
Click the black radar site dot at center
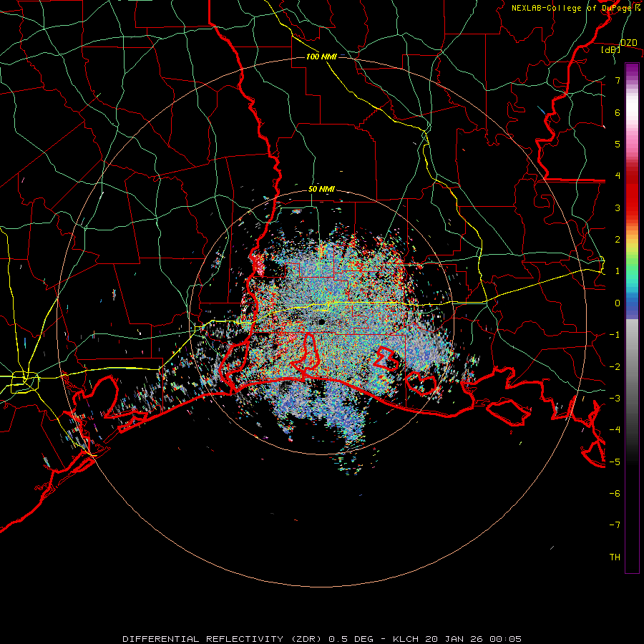pos(321,322)
